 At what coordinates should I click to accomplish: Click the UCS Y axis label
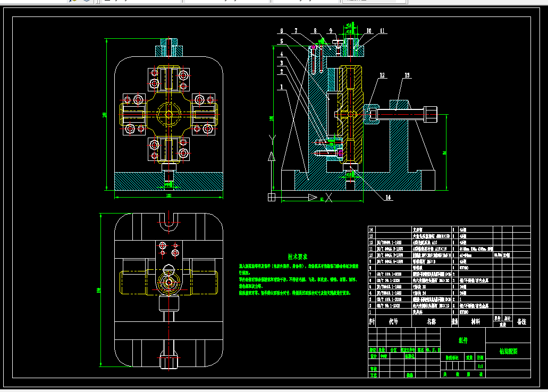[x=272, y=139]
